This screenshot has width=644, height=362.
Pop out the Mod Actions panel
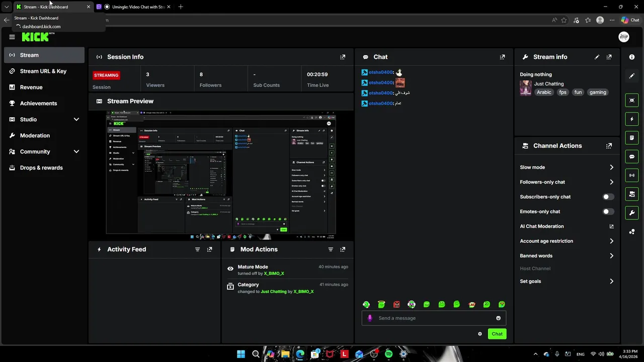click(343, 249)
